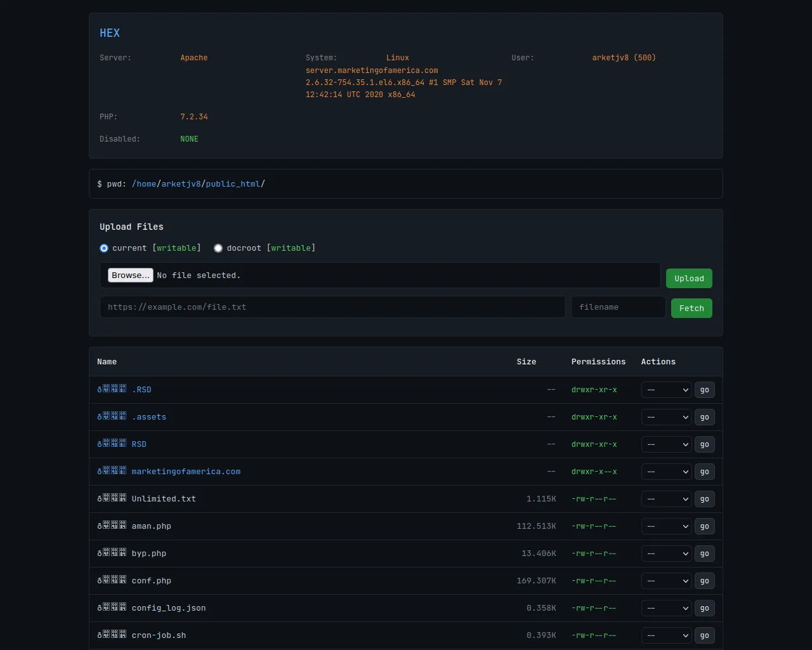Open actions dropdown for Unlimited.txt
The width and height of the screenshot is (812, 650).
click(666, 499)
